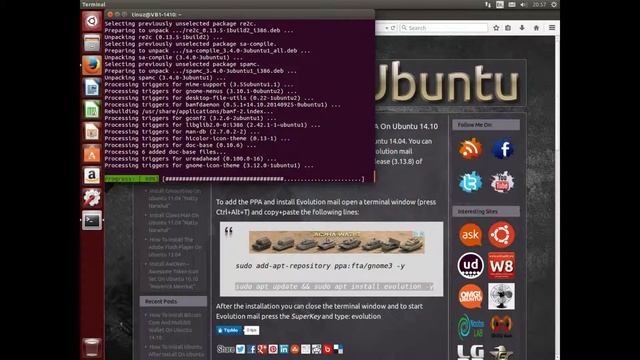The height and width of the screenshot is (360, 640).
Task: Visit the OMG! Ubuntu site icon
Action: point(470,296)
